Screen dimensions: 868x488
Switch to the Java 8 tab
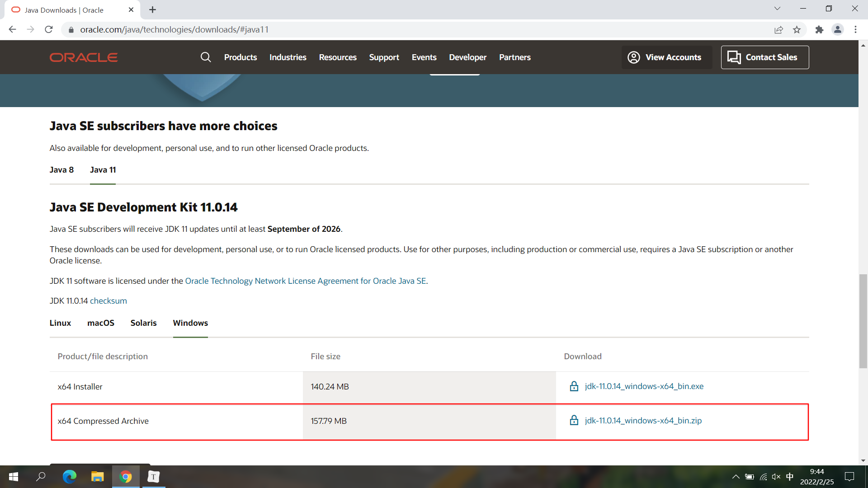point(61,170)
